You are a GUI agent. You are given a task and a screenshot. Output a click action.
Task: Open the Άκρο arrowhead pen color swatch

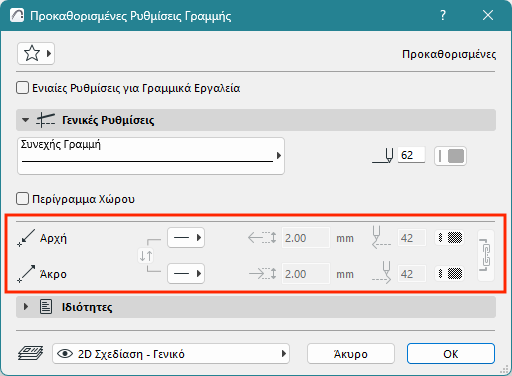tap(450, 274)
